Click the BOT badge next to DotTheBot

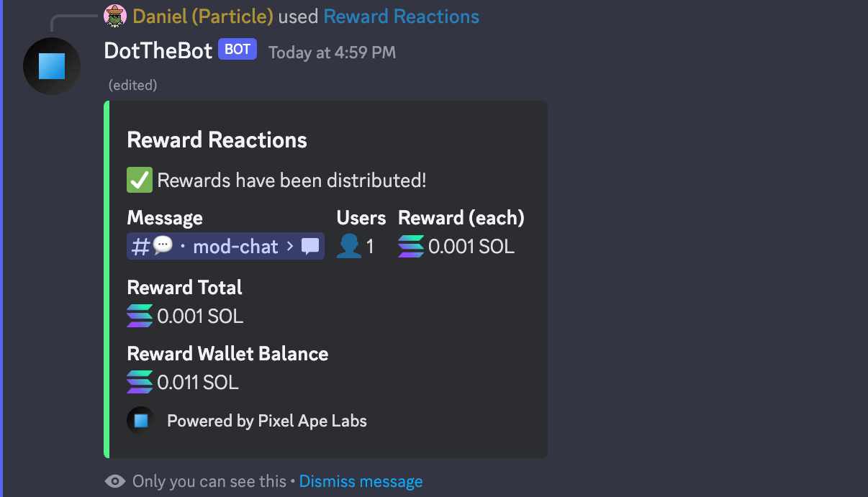tap(237, 49)
